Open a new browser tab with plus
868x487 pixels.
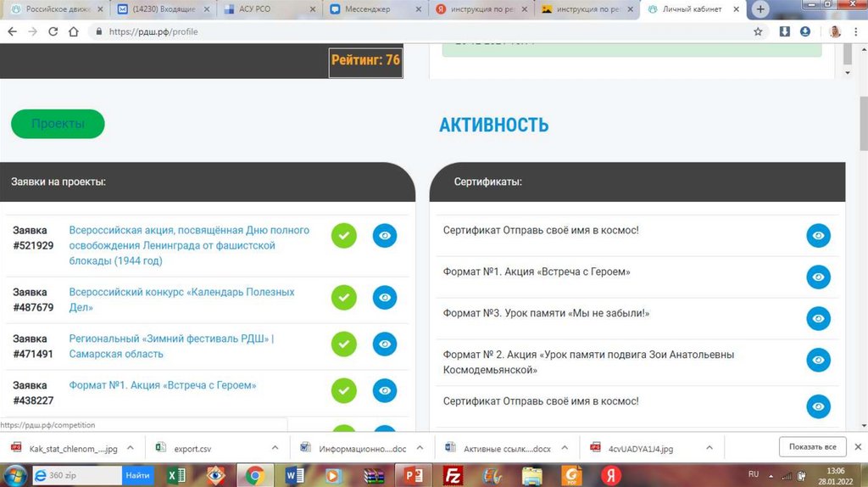pos(760,8)
